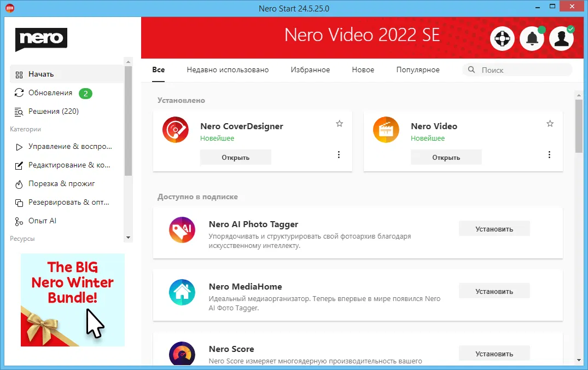This screenshot has width=588, height=370.
Task: Click the Nero CoverDesigner app icon
Action: pyautogui.click(x=176, y=130)
